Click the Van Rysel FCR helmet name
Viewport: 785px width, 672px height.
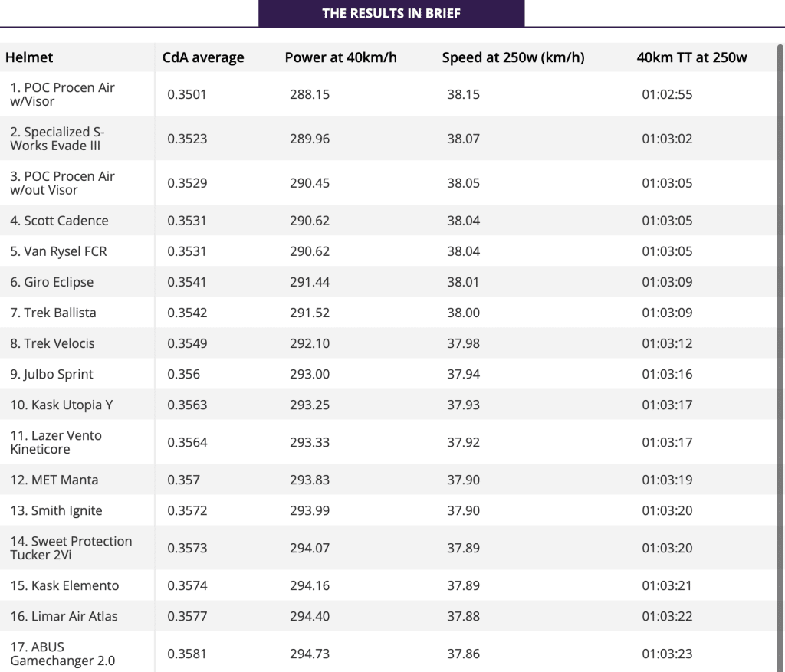[x=58, y=251]
